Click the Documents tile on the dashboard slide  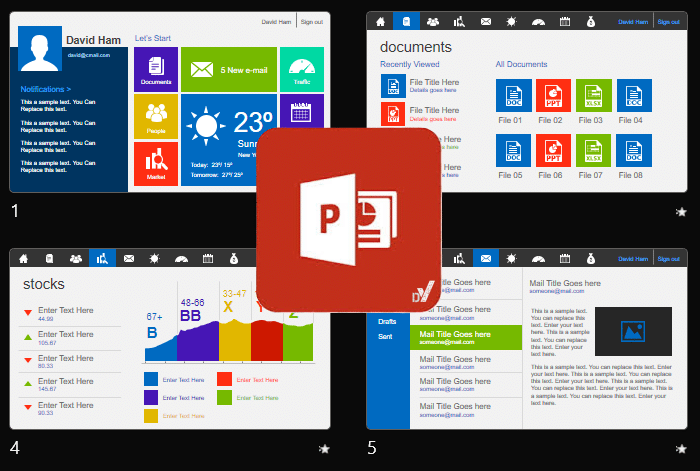155,69
